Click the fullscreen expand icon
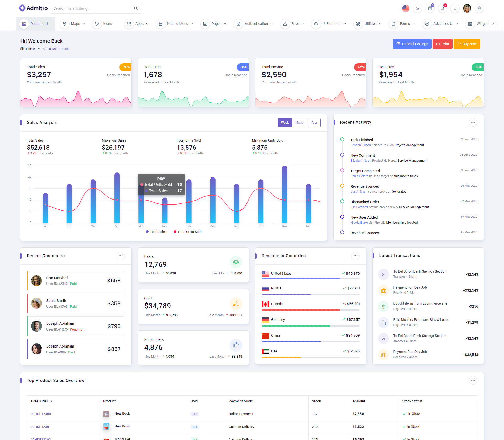This screenshot has height=440, width=504. point(455,8)
